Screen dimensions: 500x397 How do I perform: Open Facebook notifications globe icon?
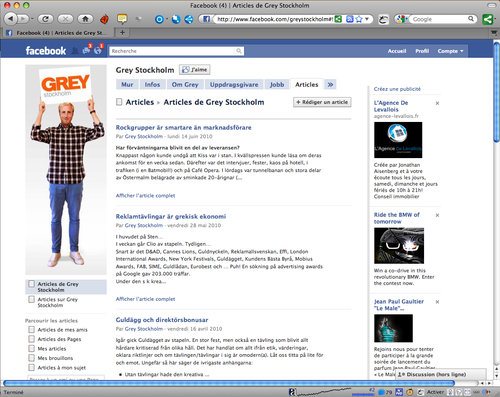99,50
